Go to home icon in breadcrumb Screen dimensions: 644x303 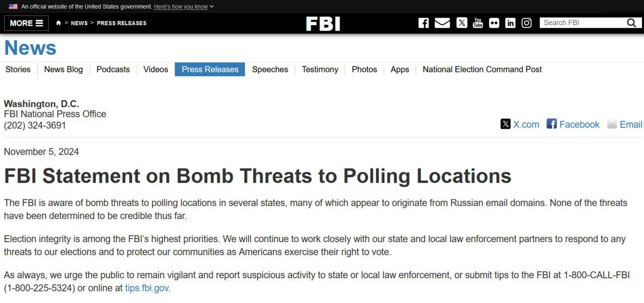(x=58, y=23)
